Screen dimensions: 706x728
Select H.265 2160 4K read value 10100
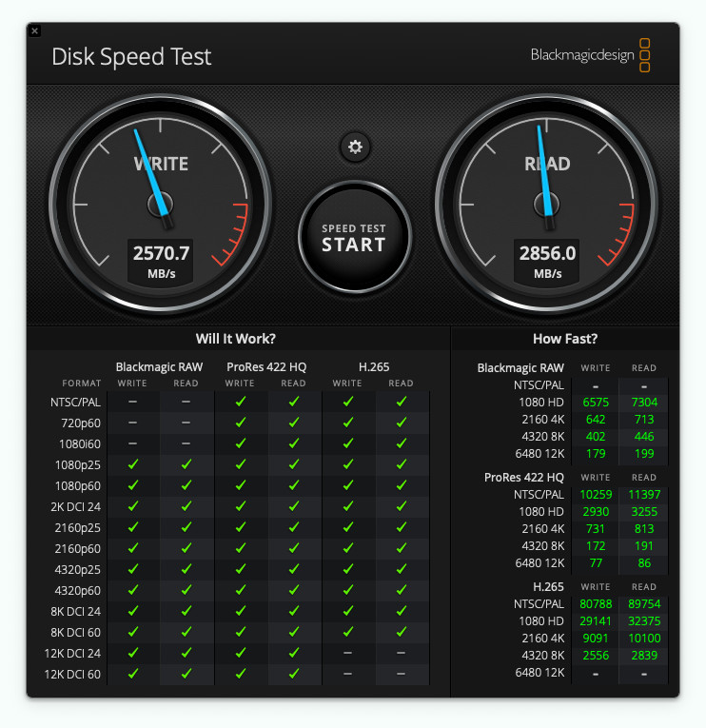pyautogui.click(x=644, y=639)
